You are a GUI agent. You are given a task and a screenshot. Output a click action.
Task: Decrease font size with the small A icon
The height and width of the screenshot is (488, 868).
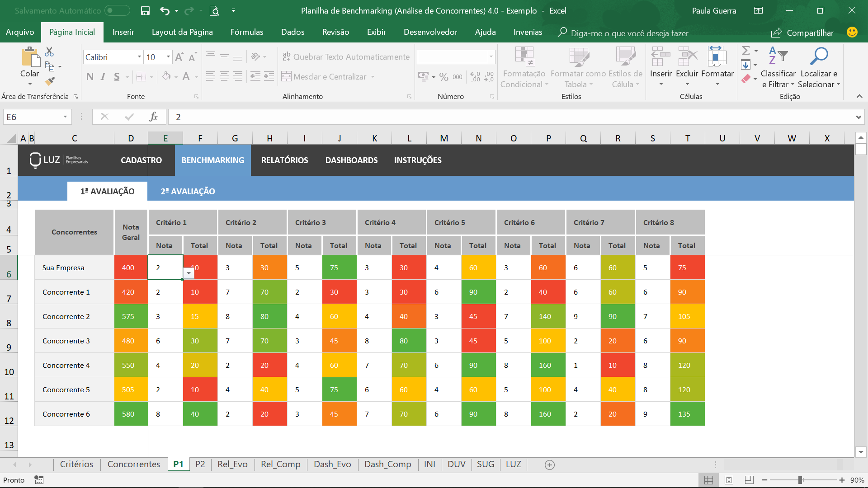pos(192,57)
